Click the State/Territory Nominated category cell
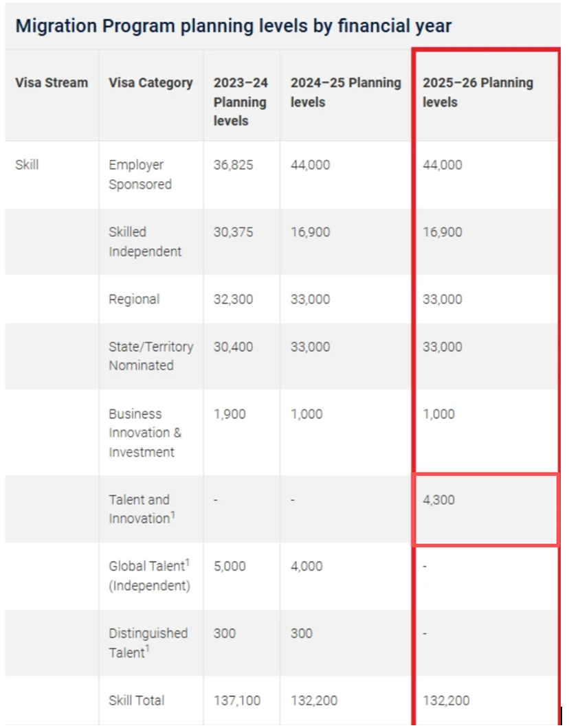 [x=150, y=356]
